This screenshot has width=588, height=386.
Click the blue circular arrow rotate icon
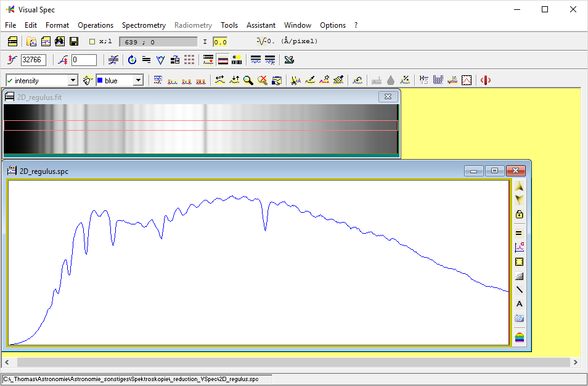click(132, 60)
